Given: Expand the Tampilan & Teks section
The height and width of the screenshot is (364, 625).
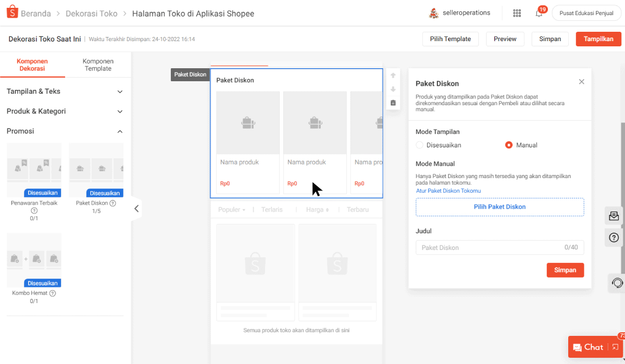Looking at the screenshot, I should pyautogui.click(x=65, y=92).
